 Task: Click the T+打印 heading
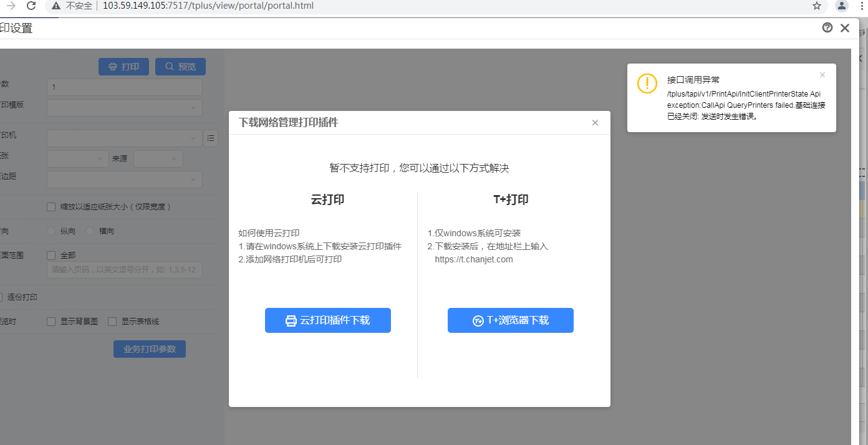[x=511, y=200]
